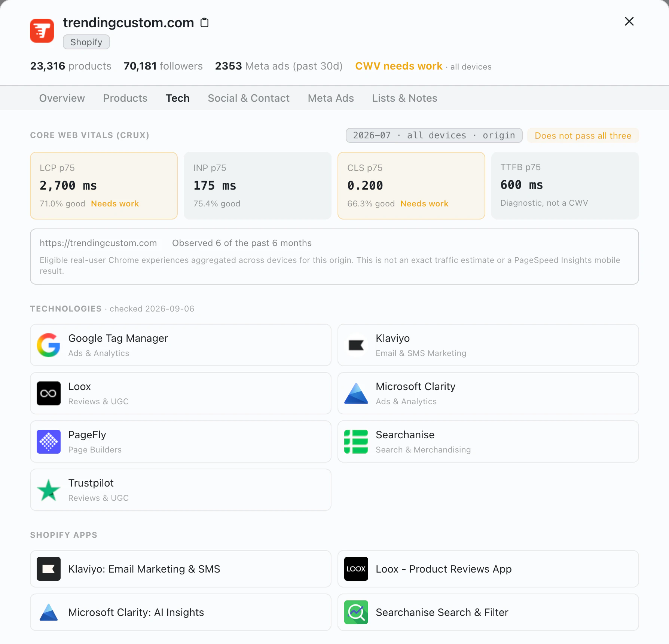669x644 pixels.
Task: Click the '23,316 products' stat
Action: 71,66
